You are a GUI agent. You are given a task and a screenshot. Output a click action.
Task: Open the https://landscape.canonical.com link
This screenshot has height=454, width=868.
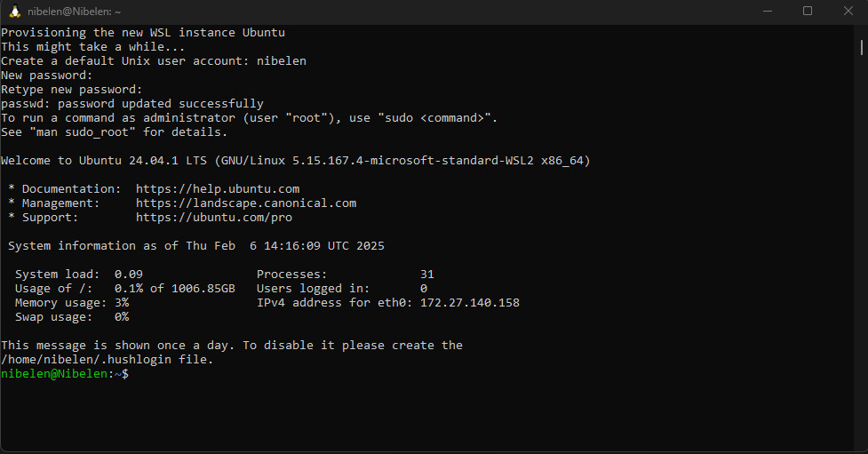click(246, 203)
